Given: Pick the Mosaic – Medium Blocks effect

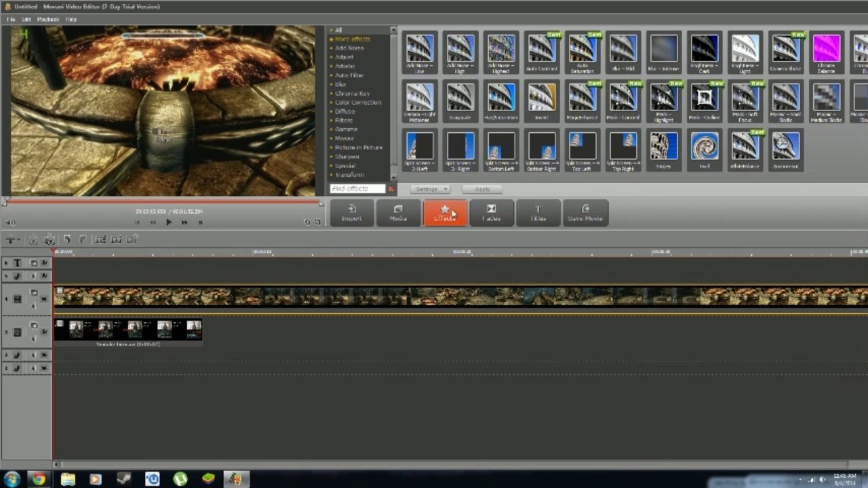Looking at the screenshot, I should [827, 101].
